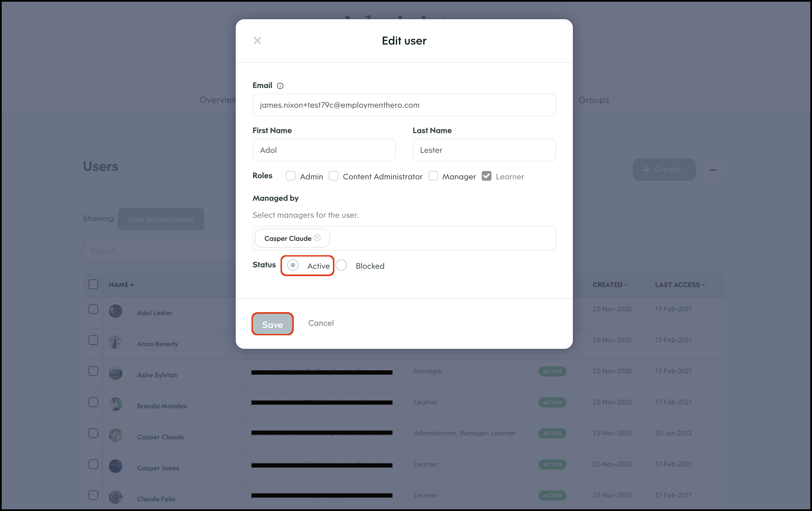Click the Email input field
The height and width of the screenshot is (511, 812).
tap(404, 105)
